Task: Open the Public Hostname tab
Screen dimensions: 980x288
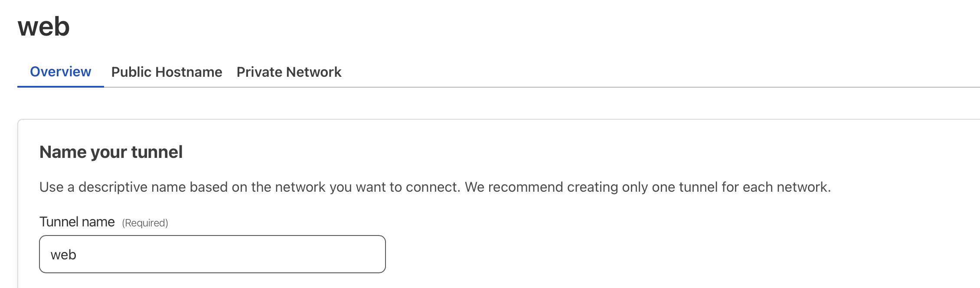Action: click(x=167, y=72)
